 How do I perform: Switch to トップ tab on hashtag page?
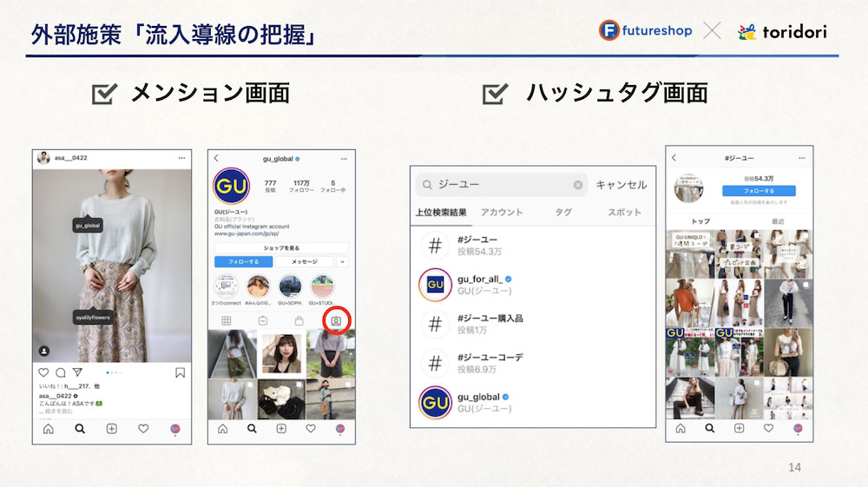click(700, 221)
